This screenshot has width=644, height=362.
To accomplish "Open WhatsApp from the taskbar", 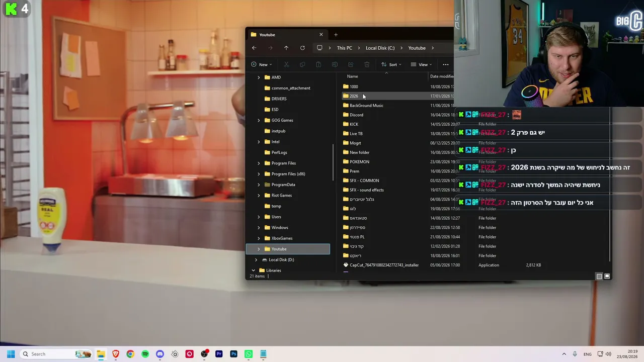I will [249, 354].
